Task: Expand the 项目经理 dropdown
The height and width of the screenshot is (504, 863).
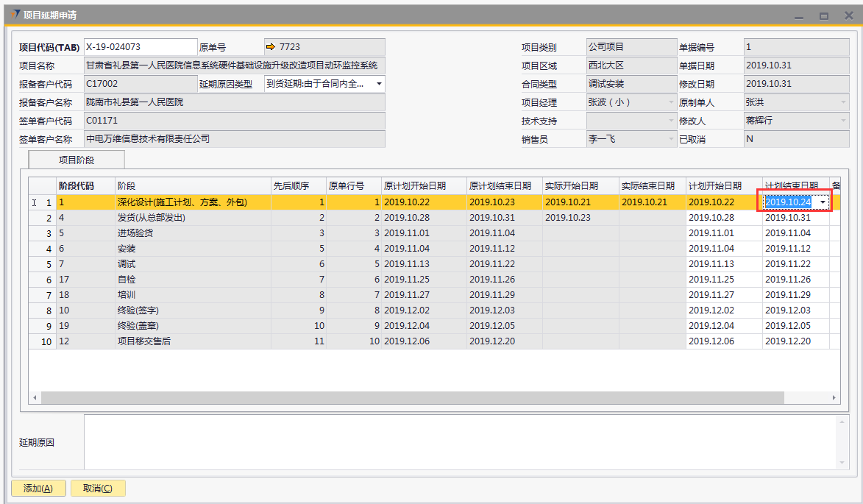Action: point(670,102)
